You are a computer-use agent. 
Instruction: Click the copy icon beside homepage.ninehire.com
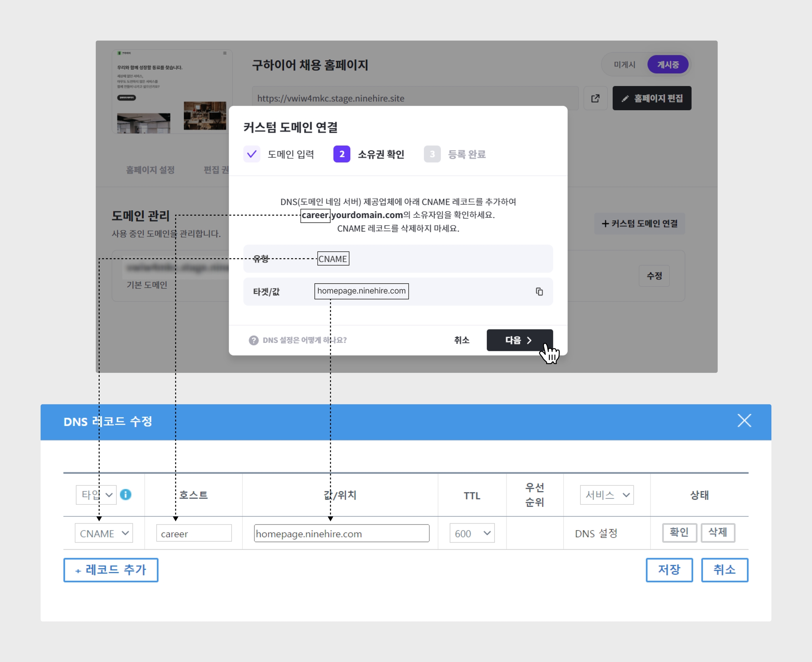539,292
